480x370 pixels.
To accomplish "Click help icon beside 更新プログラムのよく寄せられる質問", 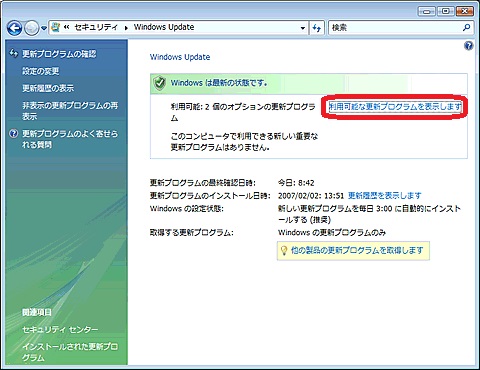I will [x=13, y=134].
